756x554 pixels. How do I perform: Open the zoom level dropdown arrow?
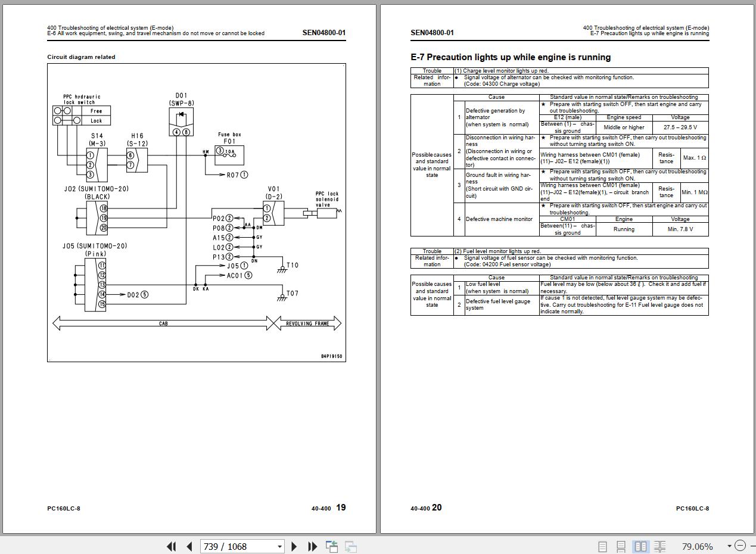click(729, 546)
